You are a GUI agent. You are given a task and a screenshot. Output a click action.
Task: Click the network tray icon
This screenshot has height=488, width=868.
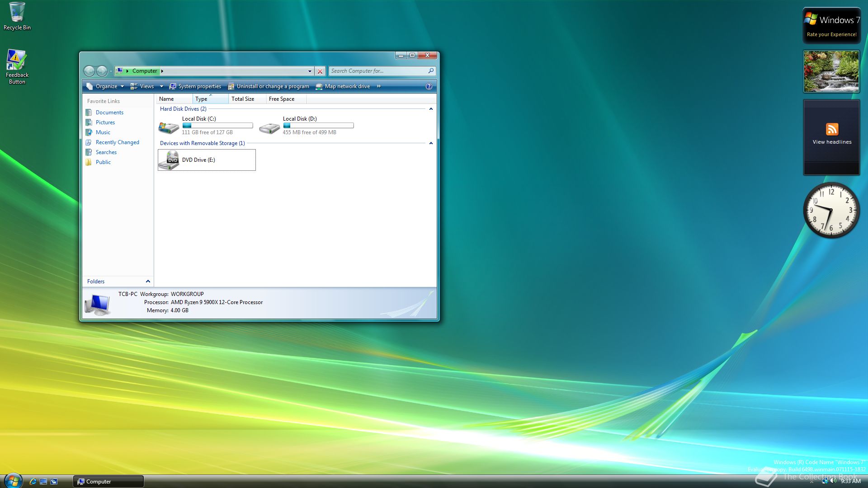[825, 481]
